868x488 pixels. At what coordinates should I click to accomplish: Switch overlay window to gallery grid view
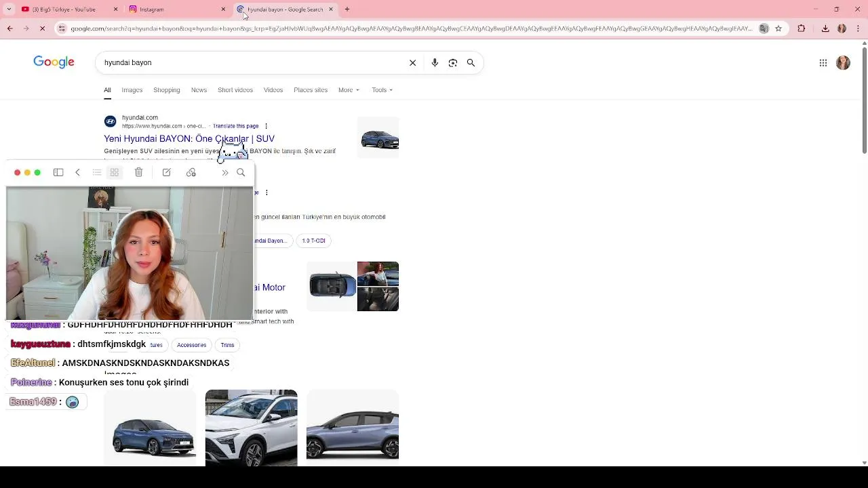115,173
